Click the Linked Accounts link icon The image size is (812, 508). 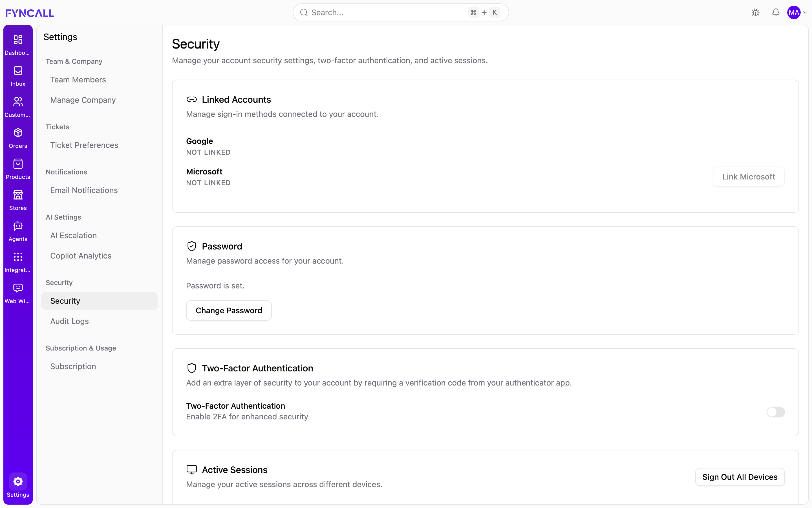click(x=192, y=99)
